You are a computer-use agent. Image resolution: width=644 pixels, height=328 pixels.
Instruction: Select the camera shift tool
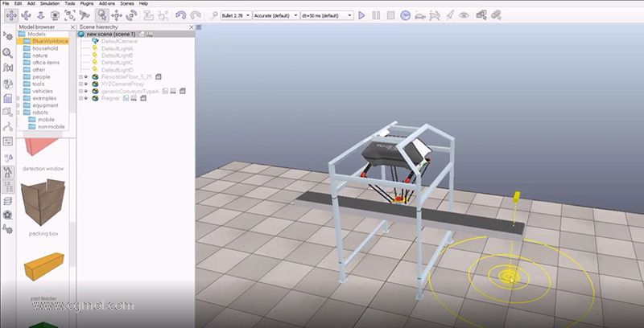click(41, 15)
